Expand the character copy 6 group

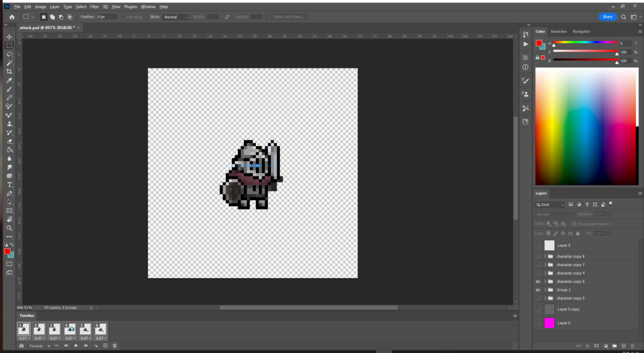545,281
